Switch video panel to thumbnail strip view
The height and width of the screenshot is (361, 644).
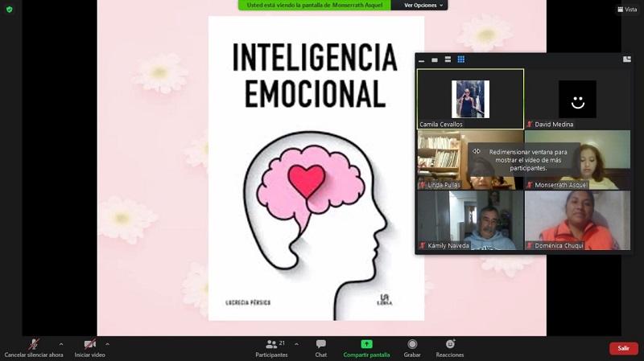pyautogui.click(x=448, y=59)
